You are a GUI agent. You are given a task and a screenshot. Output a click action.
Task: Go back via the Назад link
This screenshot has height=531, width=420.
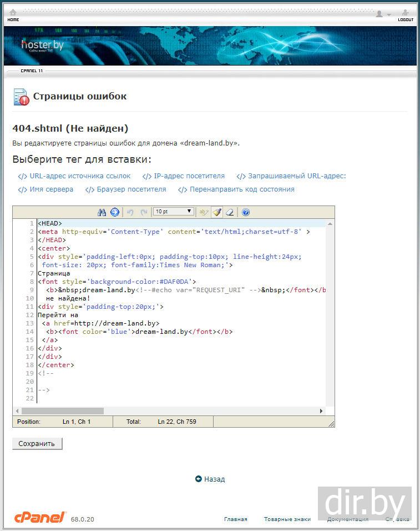tap(214, 479)
